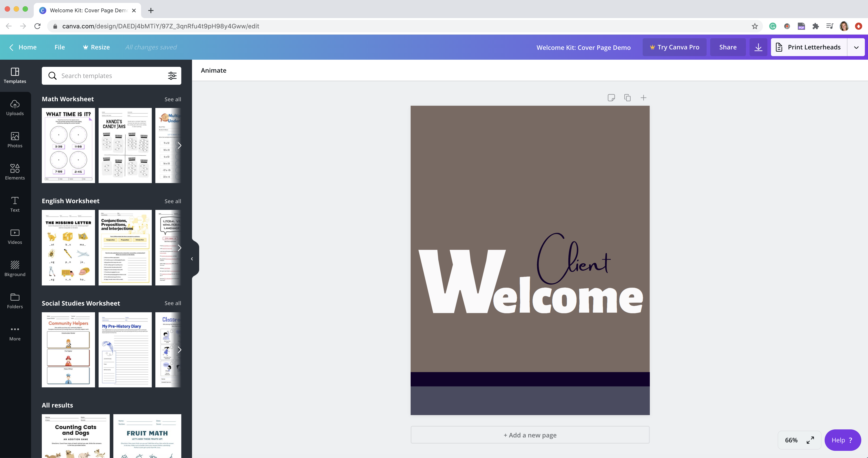This screenshot has height=458, width=868.
Task: See all English Worksheet templates
Action: 173,201
